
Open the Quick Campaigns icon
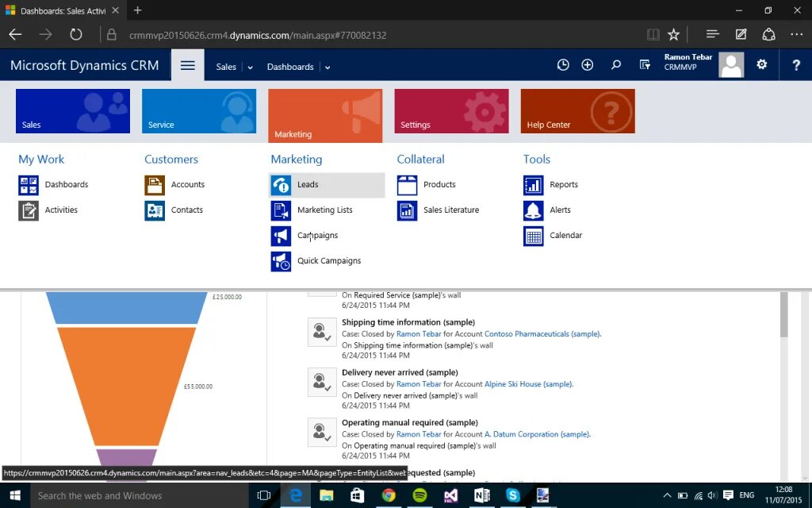pyautogui.click(x=282, y=261)
